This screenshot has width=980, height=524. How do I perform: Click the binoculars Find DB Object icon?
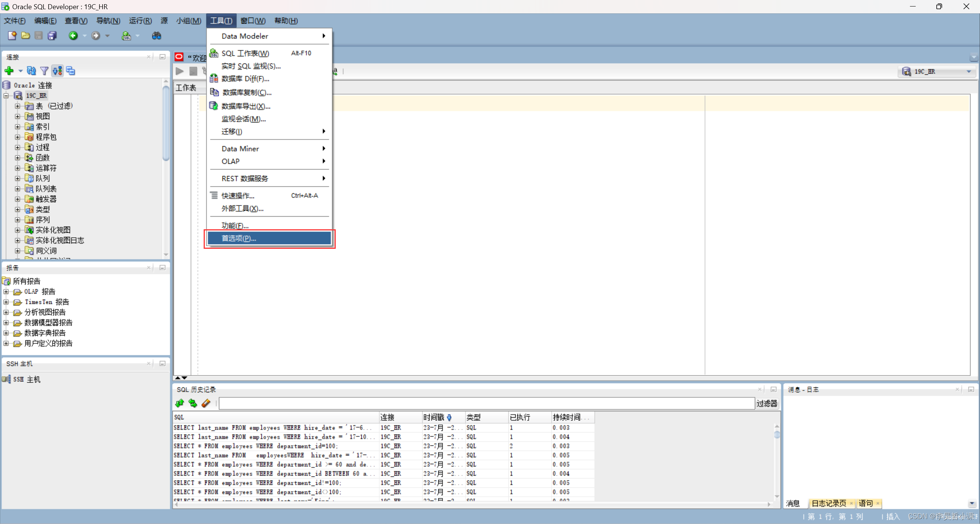pos(157,36)
